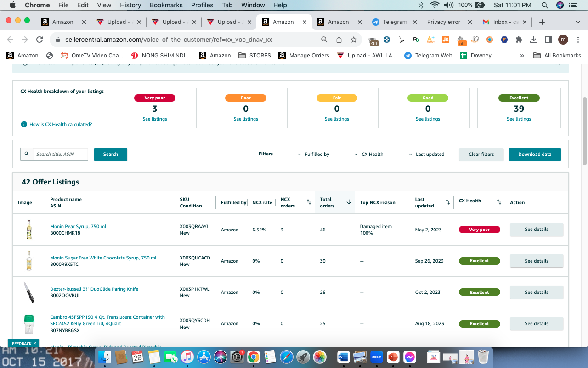Screen dimensions: 588x368
Task: Open the How is CX Health calculated link
Action: (61, 125)
